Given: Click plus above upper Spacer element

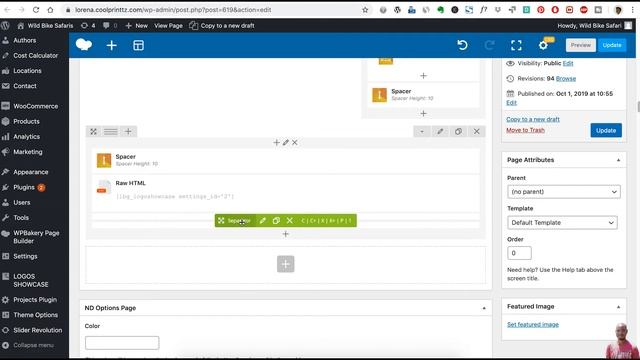Looking at the screenshot, I should tap(423, 76).
